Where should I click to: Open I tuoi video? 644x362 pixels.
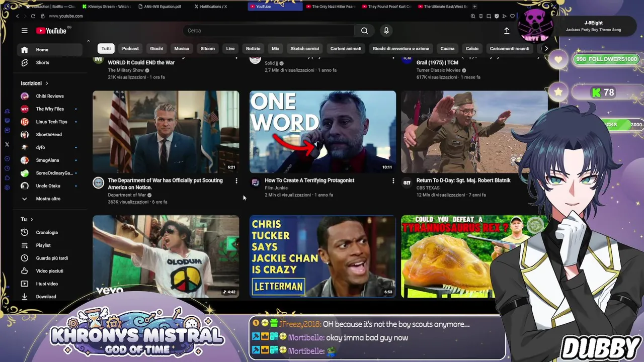tap(49, 284)
